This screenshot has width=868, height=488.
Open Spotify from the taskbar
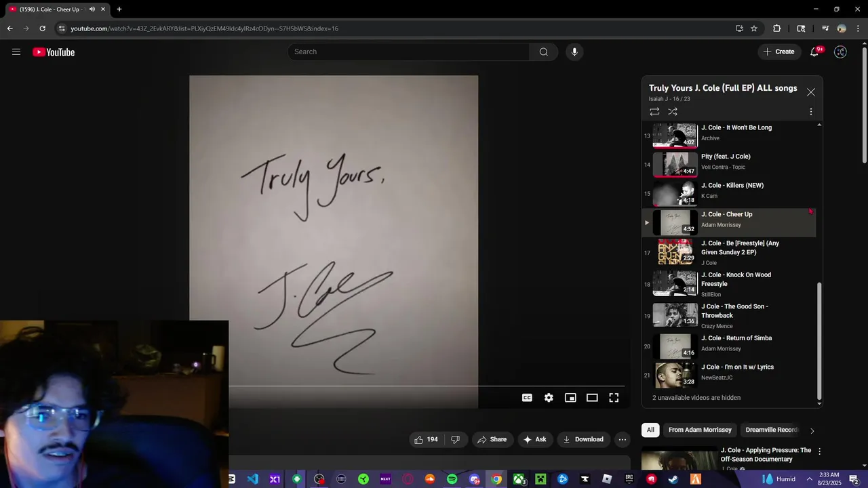[452, 479]
